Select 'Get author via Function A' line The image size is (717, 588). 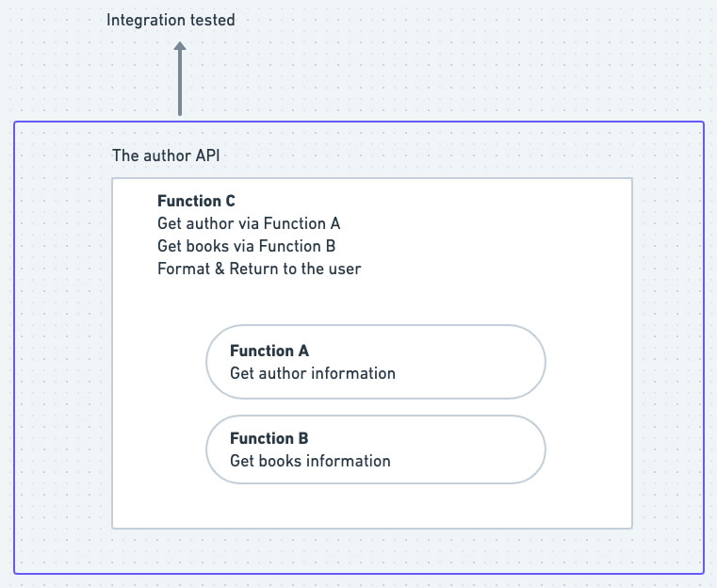point(249,223)
